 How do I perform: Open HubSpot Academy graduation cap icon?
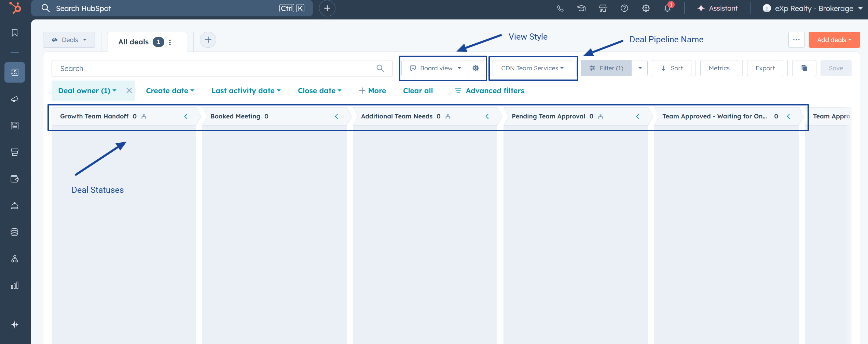[581, 8]
